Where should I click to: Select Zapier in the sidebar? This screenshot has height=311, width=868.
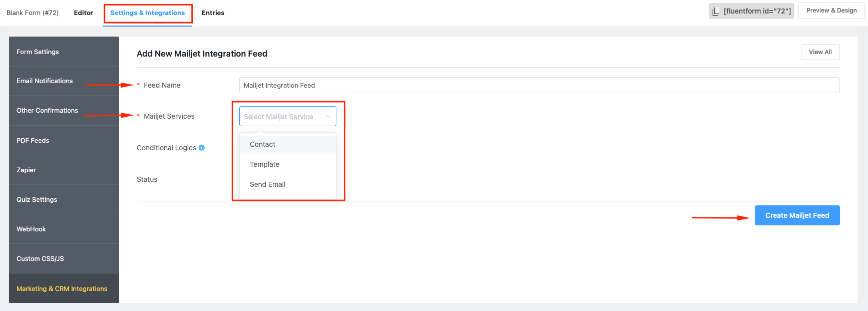[27, 170]
